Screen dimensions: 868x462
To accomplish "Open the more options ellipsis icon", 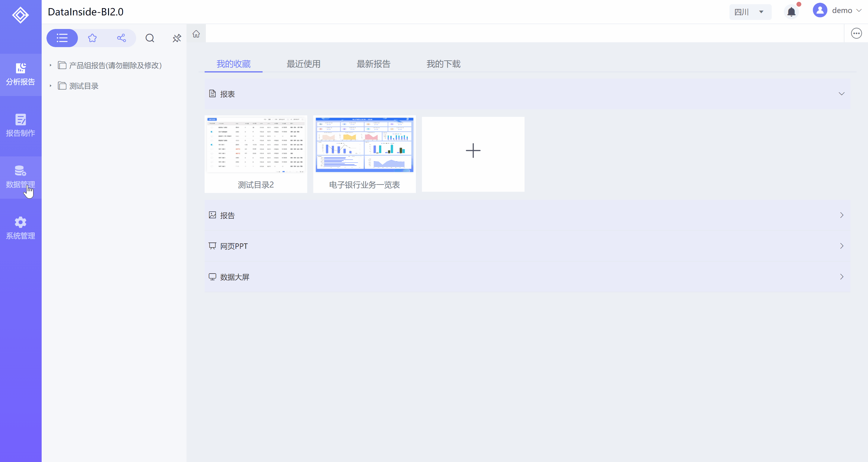I will pos(856,34).
